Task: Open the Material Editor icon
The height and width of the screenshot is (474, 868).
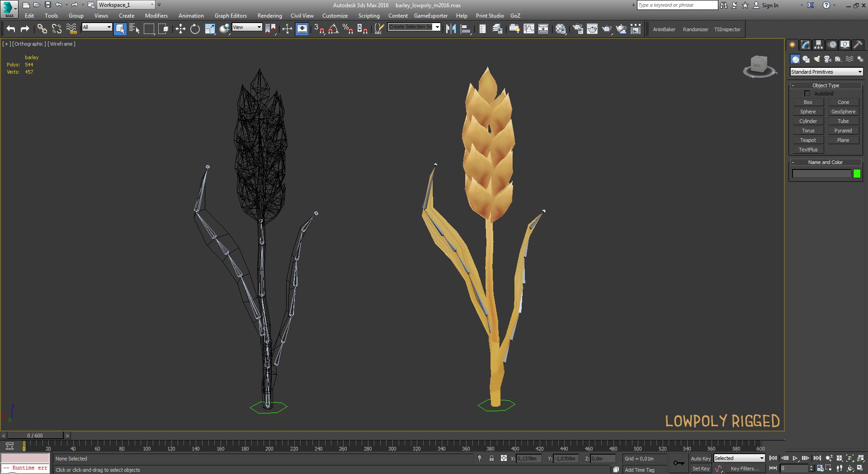Action: click(561, 29)
